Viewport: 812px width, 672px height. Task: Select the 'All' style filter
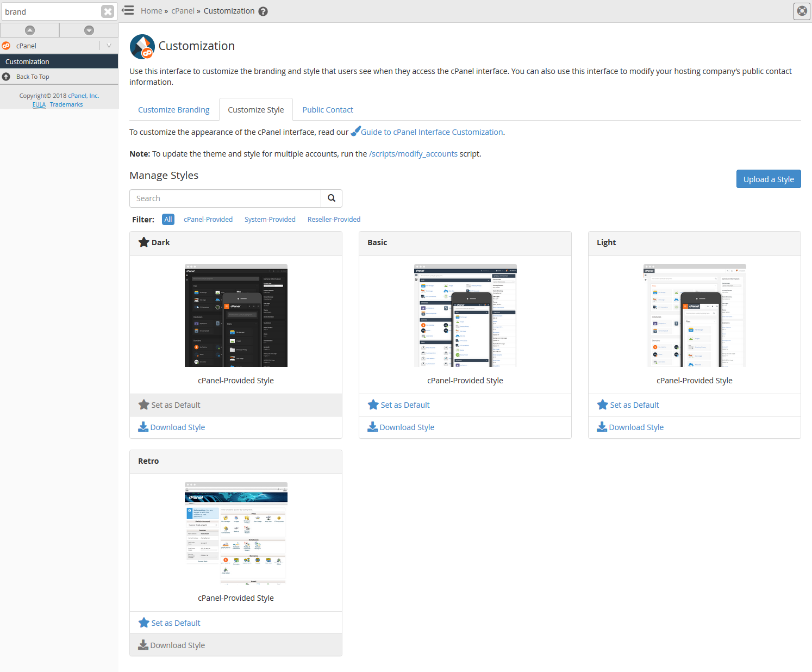168,220
